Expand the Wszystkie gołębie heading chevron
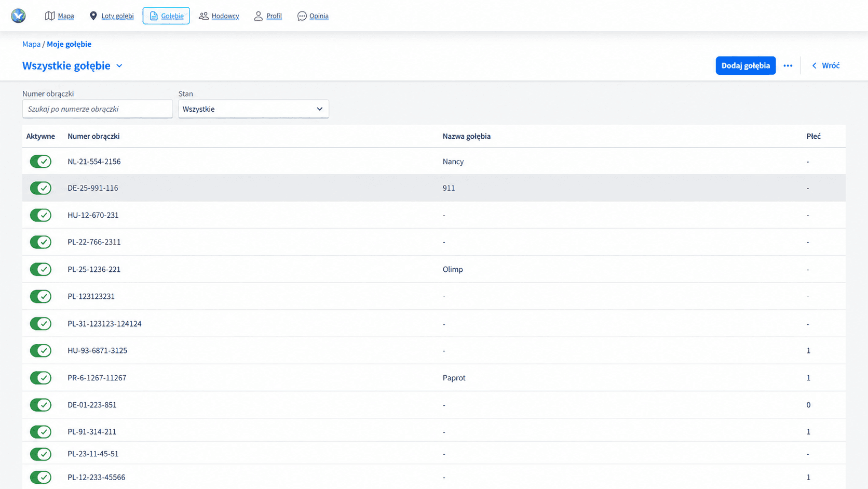868x489 pixels. coord(119,66)
